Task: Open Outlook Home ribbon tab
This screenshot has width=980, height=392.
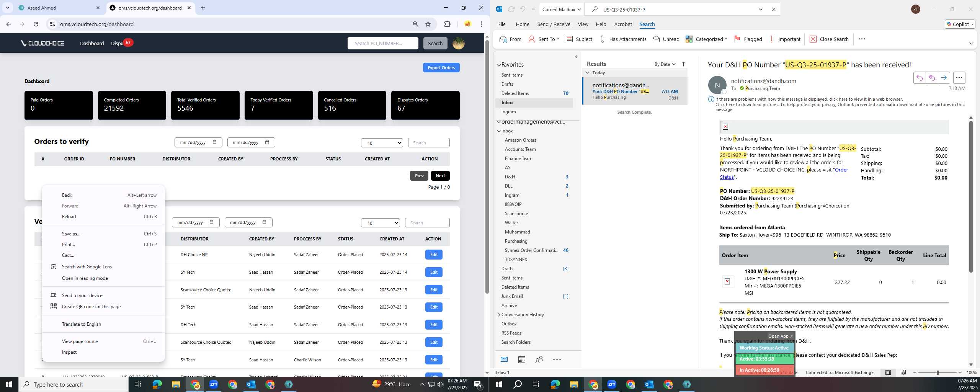Action: click(522, 24)
